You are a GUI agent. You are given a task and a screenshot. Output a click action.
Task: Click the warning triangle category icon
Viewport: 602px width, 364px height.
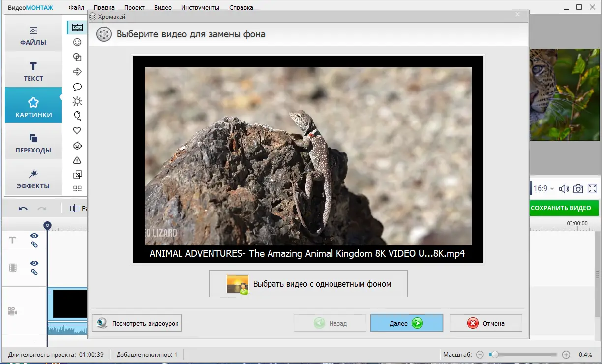click(77, 160)
